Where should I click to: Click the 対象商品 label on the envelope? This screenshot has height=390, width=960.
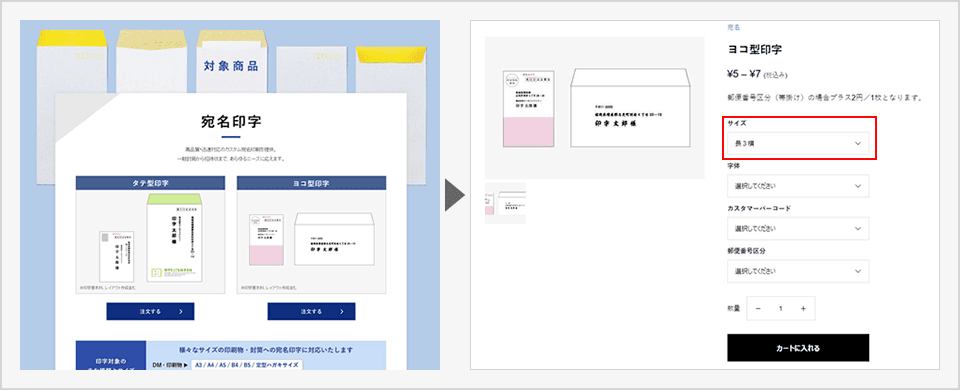tap(231, 66)
